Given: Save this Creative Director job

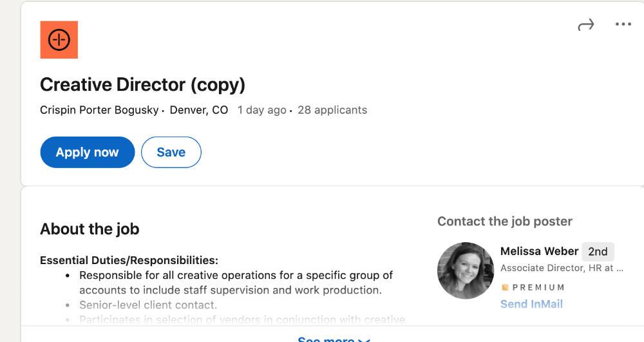Looking at the screenshot, I should coord(171,152).
